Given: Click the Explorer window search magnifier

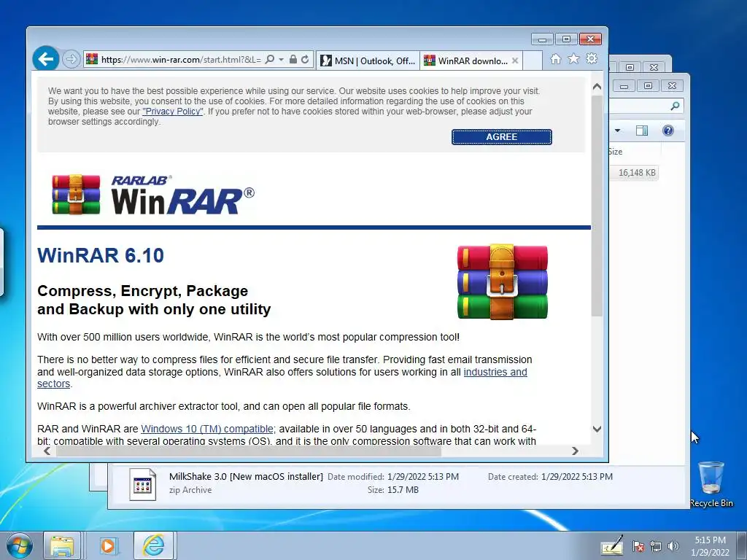Looking at the screenshot, I should tap(675, 106).
